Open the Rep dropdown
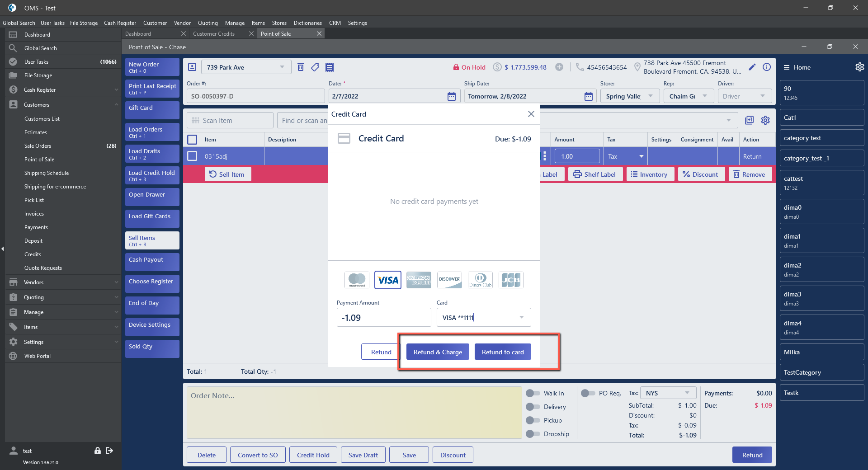This screenshot has height=470, width=868. [689, 96]
